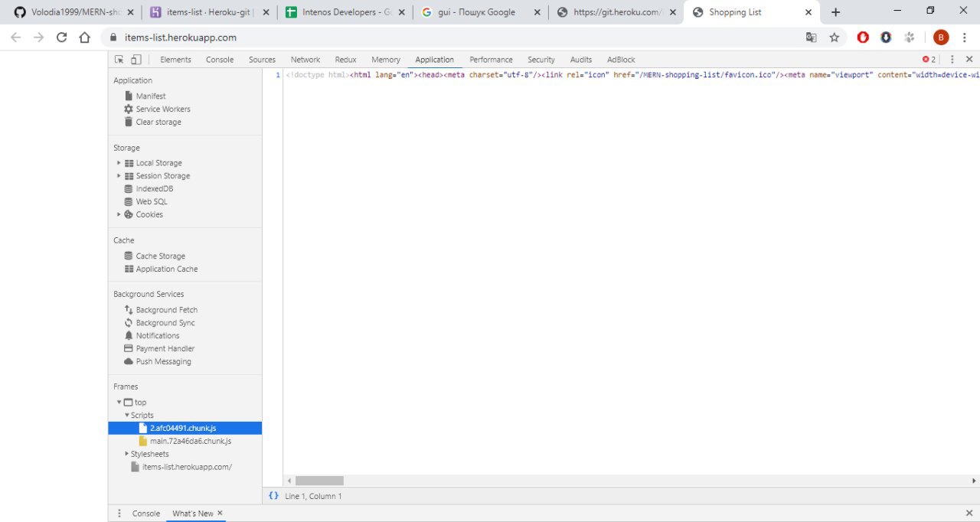Go to browser home page icon
The height and width of the screenshot is (522, 980).
pyautogui.click(x=85, y=38)
